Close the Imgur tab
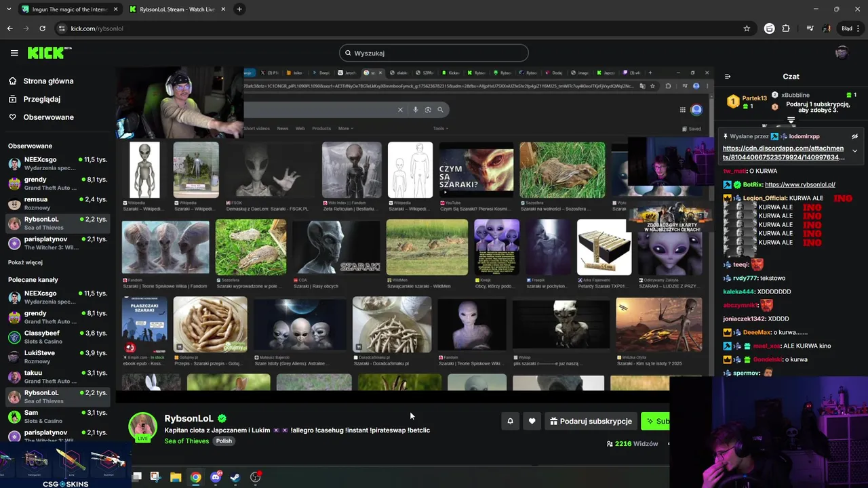This screenshot has width=868, height=488. [x=115, y=9]
